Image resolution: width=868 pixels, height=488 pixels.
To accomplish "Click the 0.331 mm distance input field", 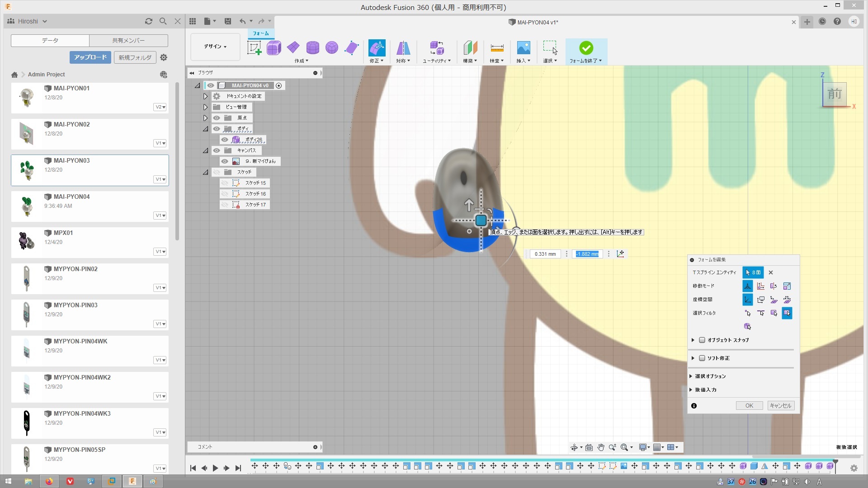I will tap(545, 254).
